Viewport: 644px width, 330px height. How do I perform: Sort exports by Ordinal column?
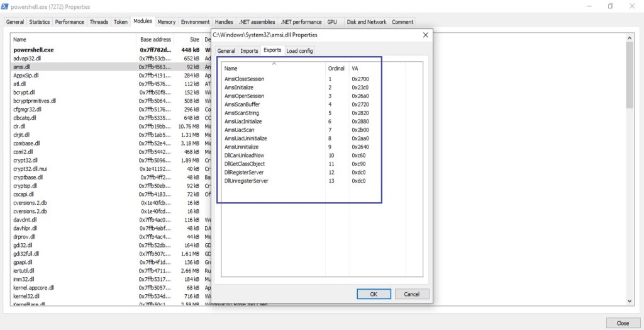click(336, 68)
